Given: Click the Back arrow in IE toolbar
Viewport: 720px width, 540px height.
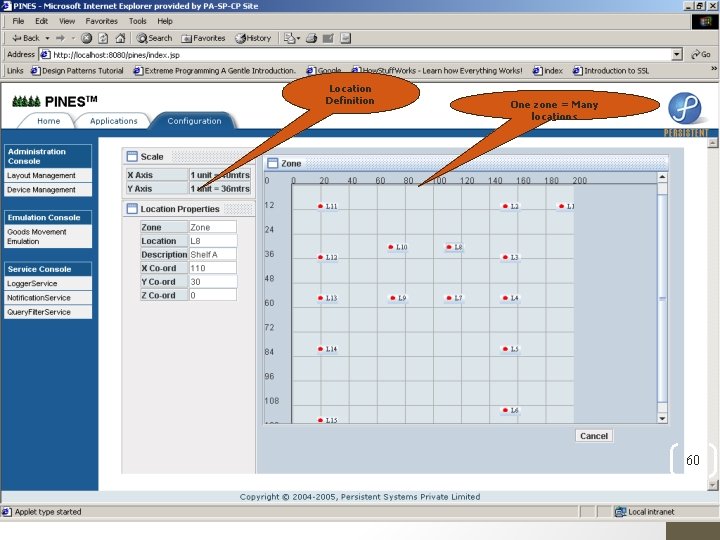Looking at the screenshot, I should (x=26, y=38).
